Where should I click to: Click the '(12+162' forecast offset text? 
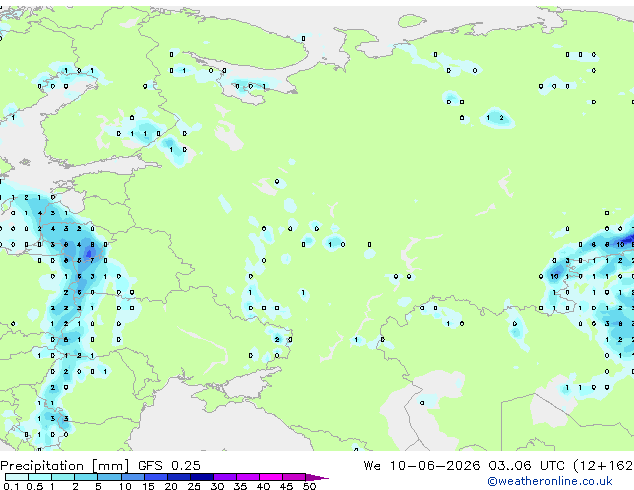pyautogui.click(x=603, y=466)
